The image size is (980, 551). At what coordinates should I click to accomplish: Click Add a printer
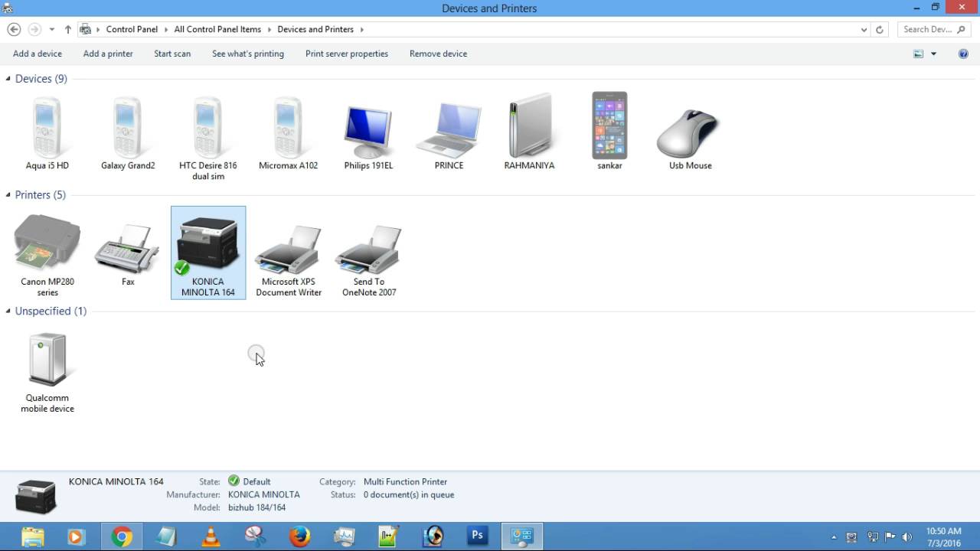[x=108, y=54]
